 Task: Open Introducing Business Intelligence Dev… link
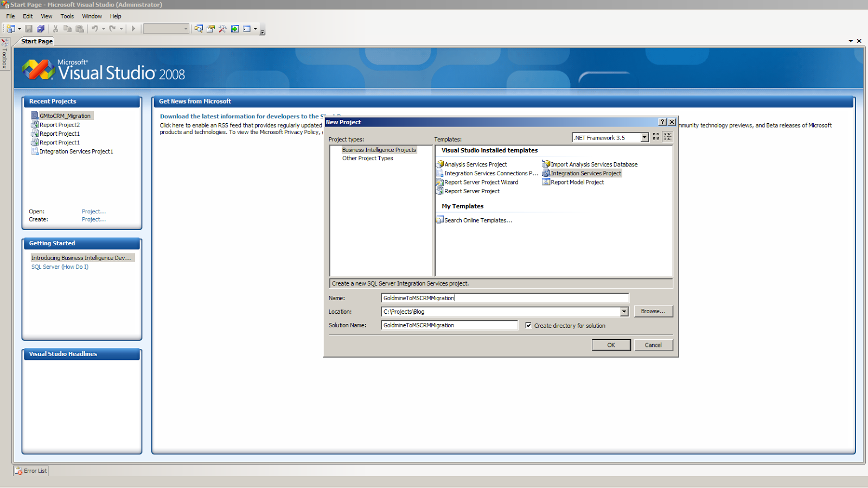click(x=81, y=258)
